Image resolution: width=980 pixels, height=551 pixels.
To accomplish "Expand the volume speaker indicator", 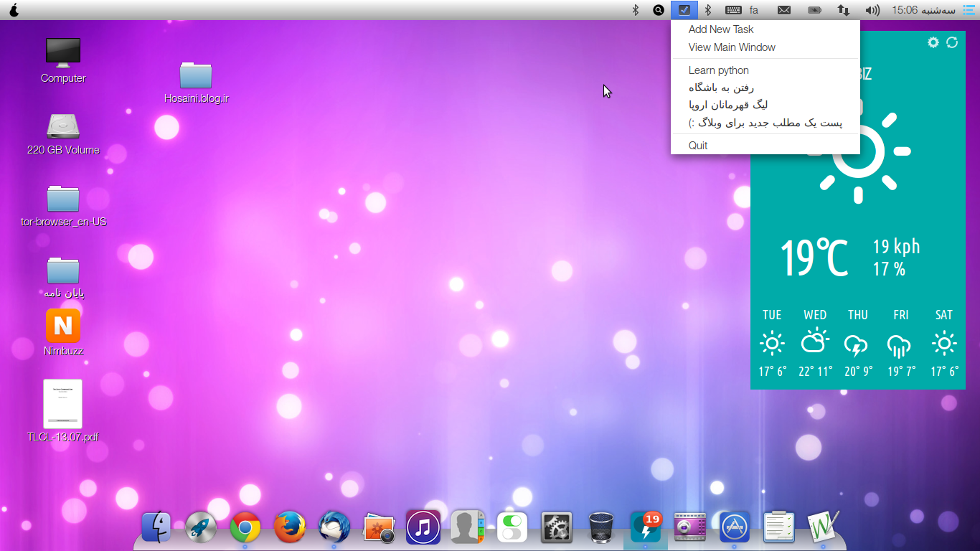I will tap(872, 10).
